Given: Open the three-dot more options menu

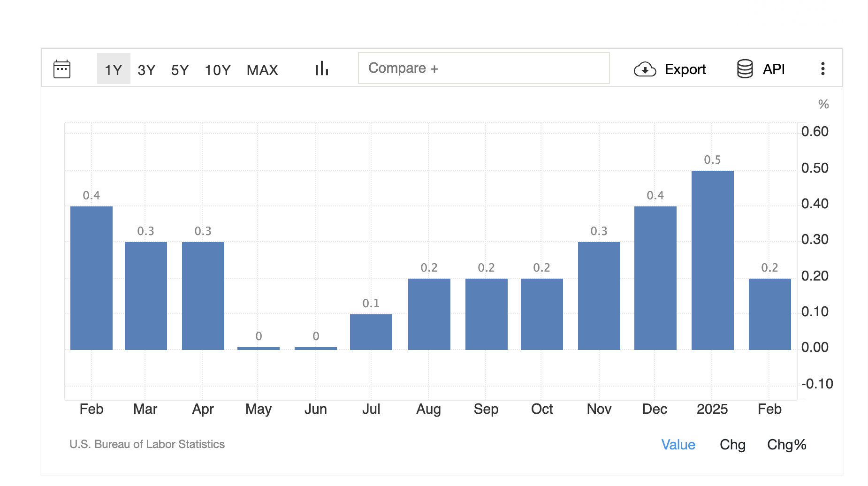Looking at the screenshot, I should pyautogui.click(x=822, y=68).
